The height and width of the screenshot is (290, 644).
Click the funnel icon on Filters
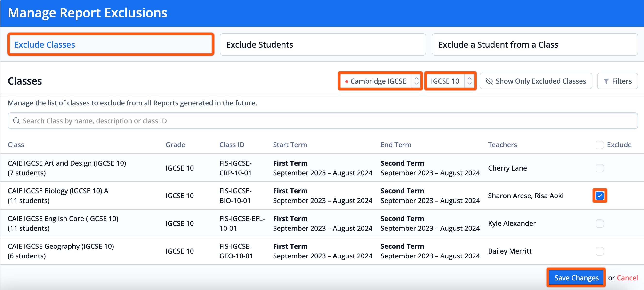click(x=606, y=81)
